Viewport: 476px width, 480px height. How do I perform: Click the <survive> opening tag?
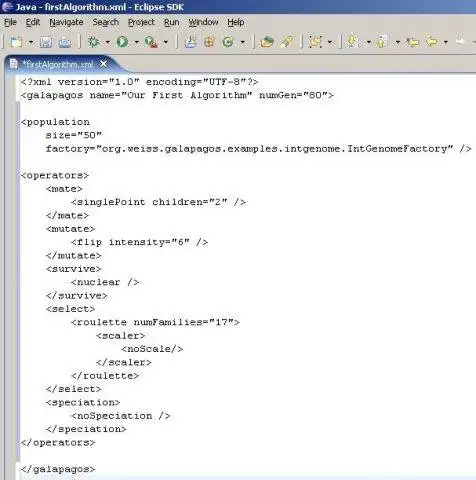click(x=74, y=269)
